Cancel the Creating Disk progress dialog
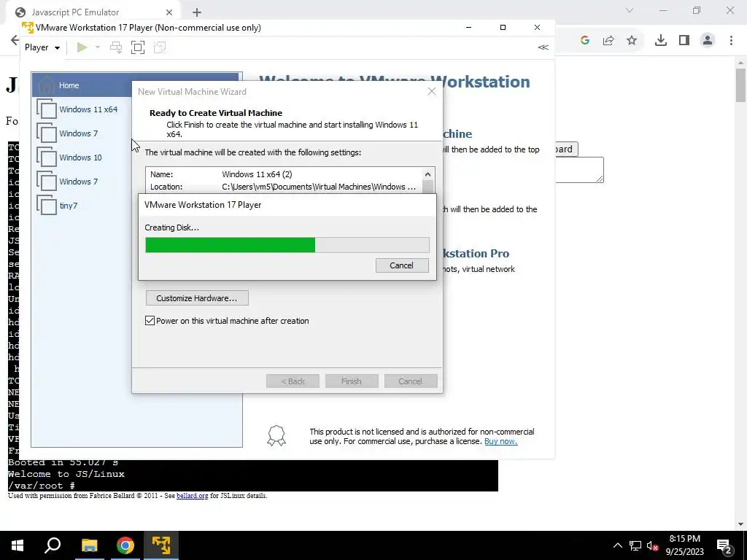 pos(402,265)
